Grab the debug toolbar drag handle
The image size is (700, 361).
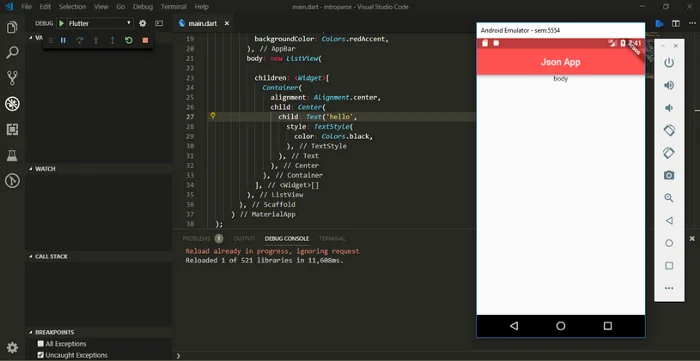[50, 40]
